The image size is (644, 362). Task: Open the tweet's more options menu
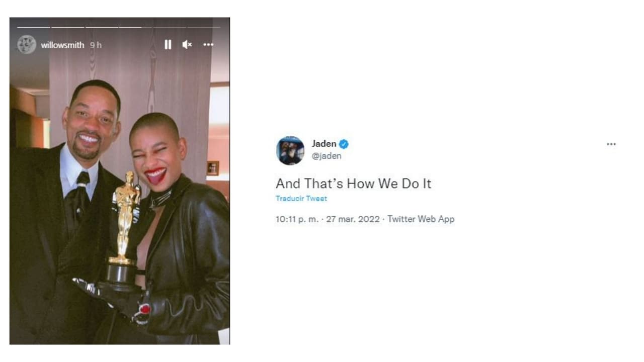pos(611,144)
